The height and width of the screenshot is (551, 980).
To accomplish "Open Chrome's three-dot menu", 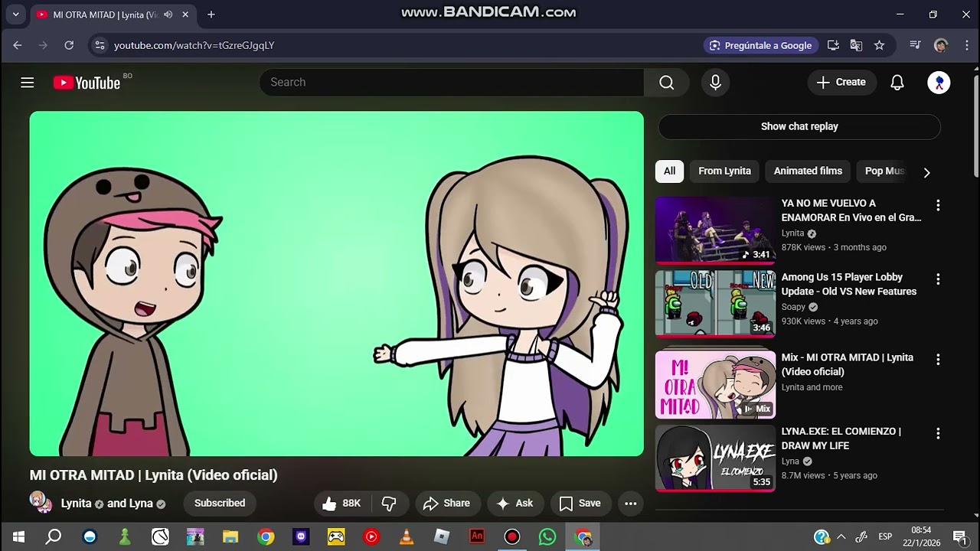I will (x=966, y=45).
